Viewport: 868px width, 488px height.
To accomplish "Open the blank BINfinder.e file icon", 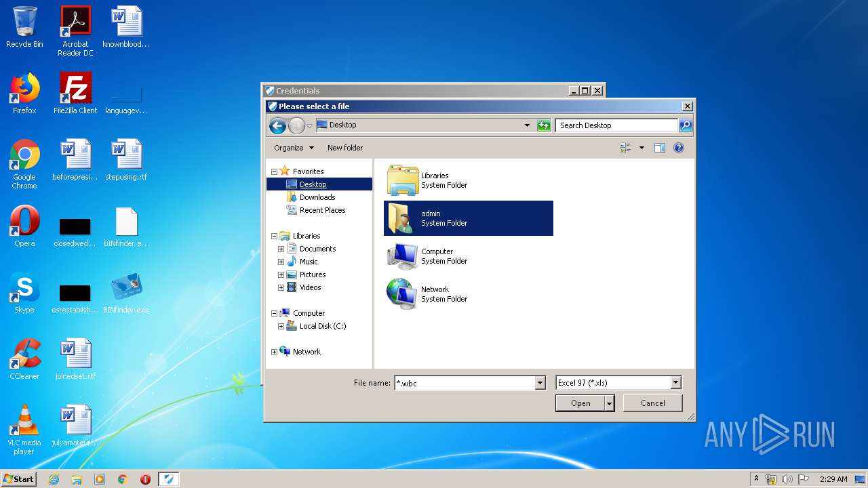I will pos(126,226).
